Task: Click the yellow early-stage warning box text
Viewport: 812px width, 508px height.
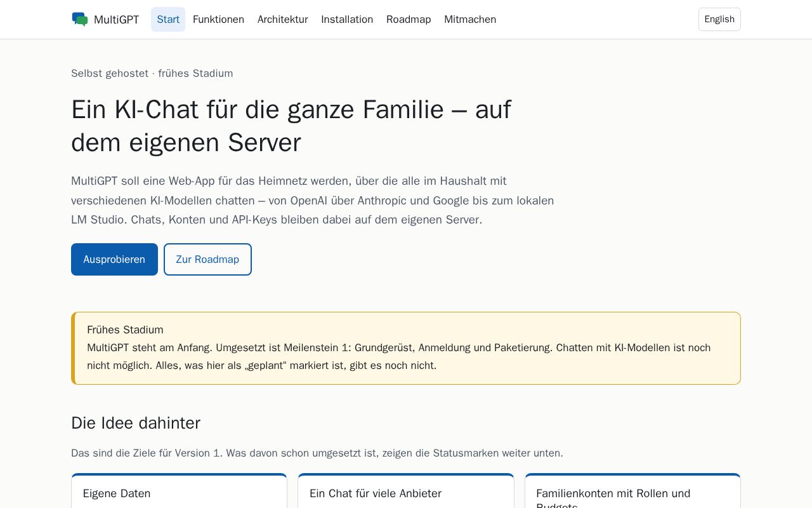Action: point(399,357)
